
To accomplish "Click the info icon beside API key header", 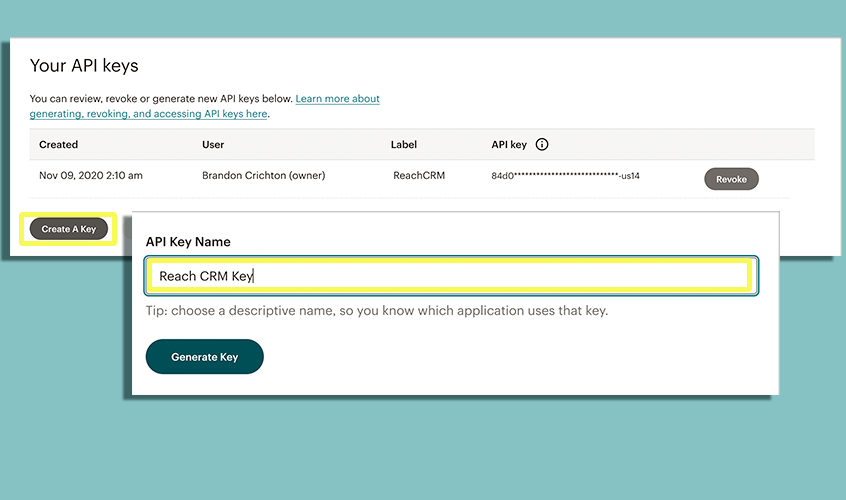I will coord(542,145).
